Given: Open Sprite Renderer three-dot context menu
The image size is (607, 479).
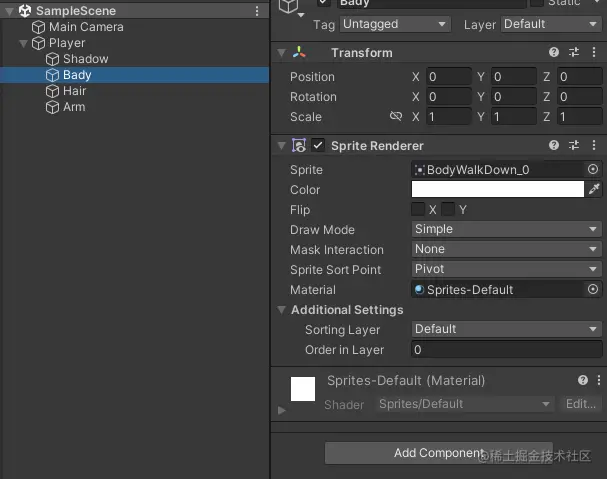Looking at the screenshot, I should (x=594, y=145).
